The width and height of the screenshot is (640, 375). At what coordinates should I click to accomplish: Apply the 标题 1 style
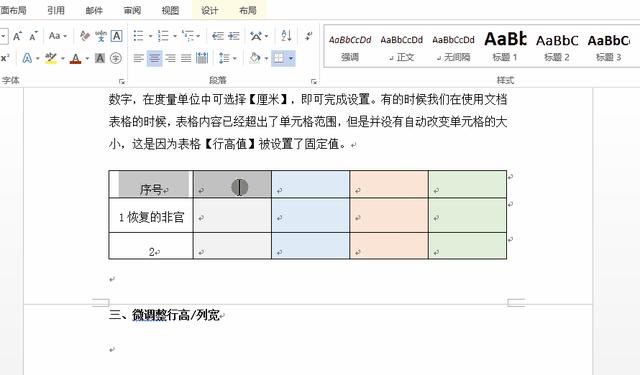(505, 48)
